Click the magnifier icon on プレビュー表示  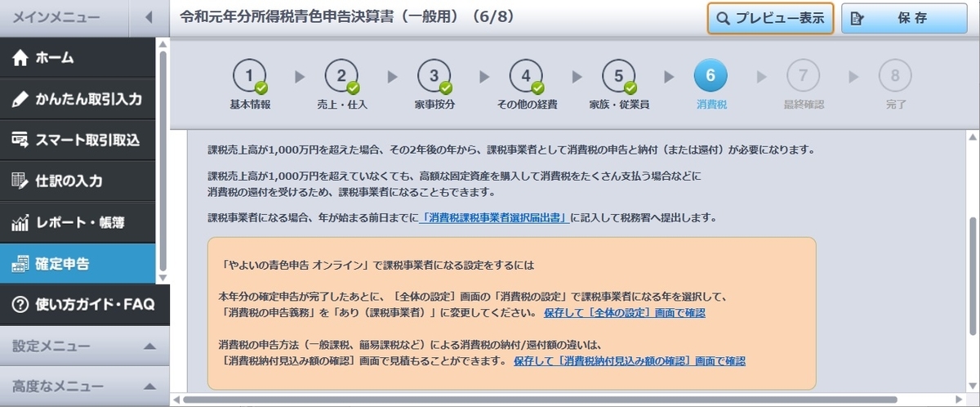(723, 18)
